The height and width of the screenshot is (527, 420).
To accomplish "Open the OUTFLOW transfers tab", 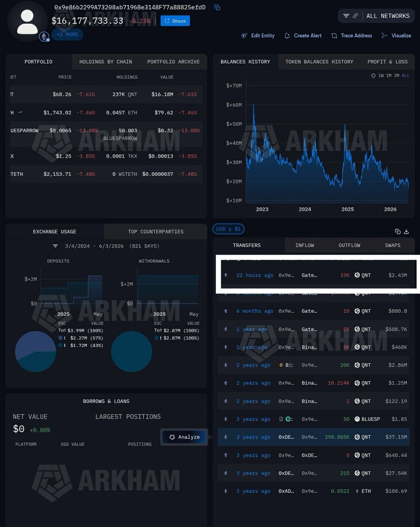I will (349, 245).
